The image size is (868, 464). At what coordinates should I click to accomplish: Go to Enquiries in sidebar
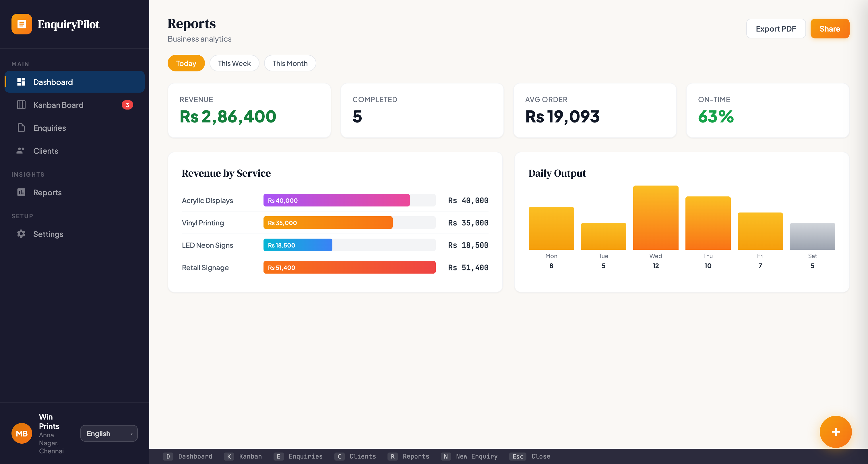click(49, 128)
